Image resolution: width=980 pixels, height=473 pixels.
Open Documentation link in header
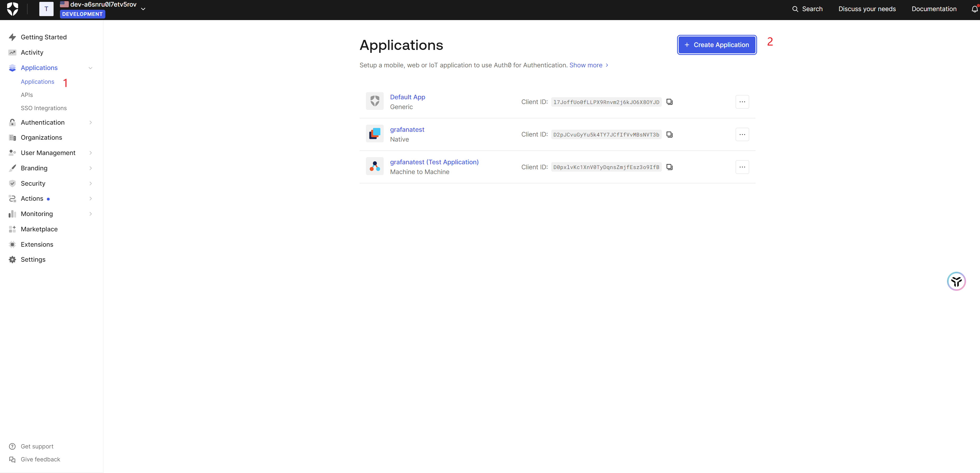[x=934, y=9]
